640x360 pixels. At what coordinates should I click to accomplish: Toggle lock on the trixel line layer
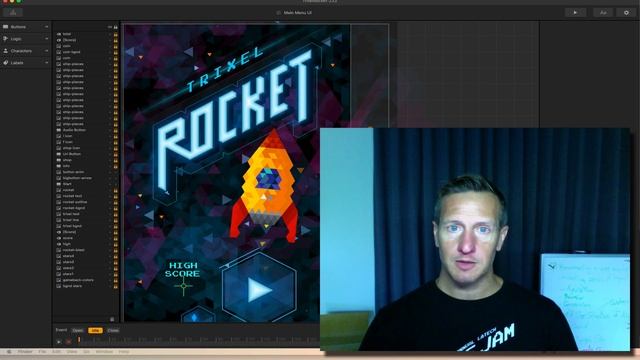[x=116, y=220]
